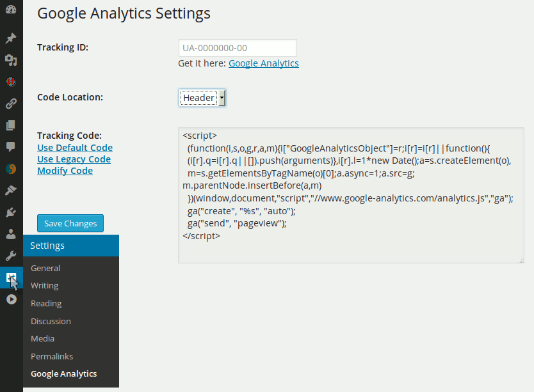Click the Save Changes button

pyautogui.click(x=70, y=223)
